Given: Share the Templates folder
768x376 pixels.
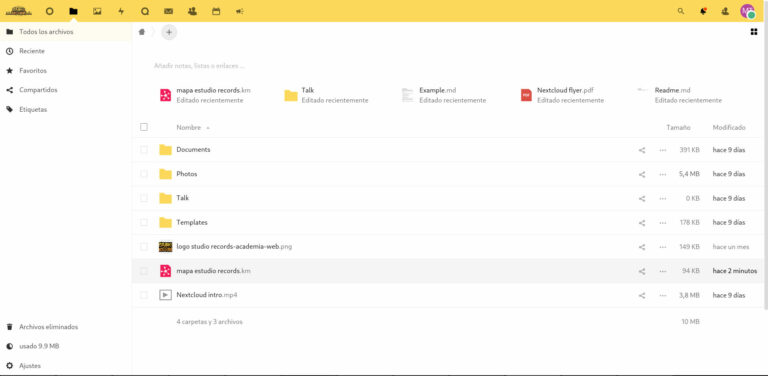Looking at the screenshot, I should click(642, 223).
